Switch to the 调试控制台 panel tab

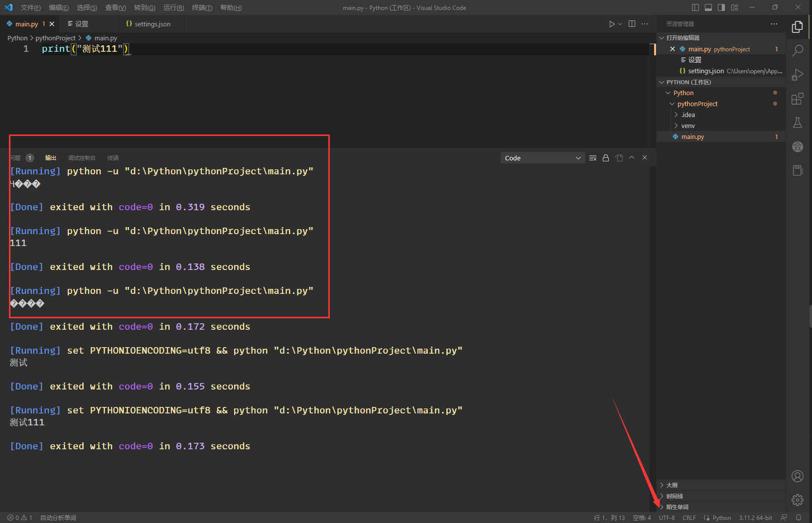[x=82, y=158]
